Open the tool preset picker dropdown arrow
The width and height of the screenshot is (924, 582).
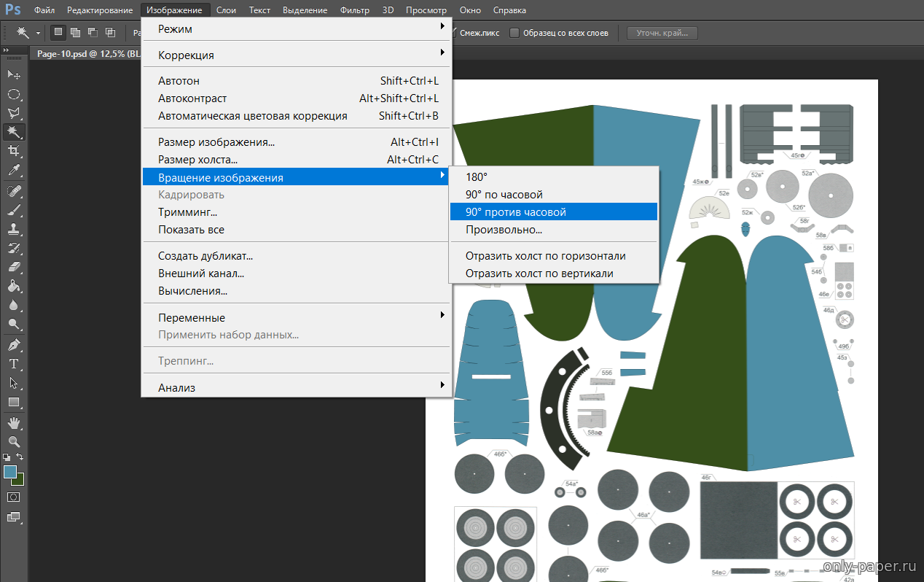pos(38,33)
